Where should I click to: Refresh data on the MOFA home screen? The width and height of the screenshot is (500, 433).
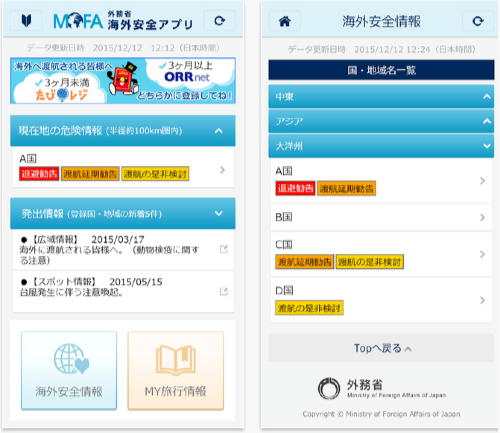point(219,21)
